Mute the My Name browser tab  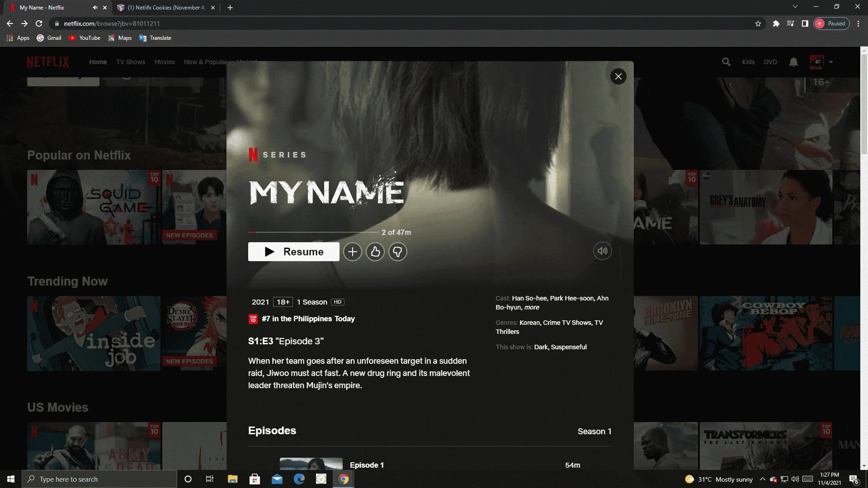tap(95, 8)
